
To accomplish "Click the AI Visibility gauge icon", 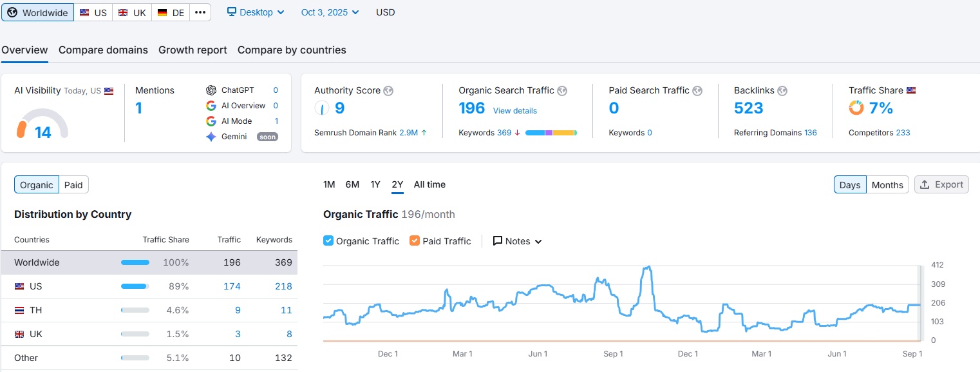I will (42, 124).
